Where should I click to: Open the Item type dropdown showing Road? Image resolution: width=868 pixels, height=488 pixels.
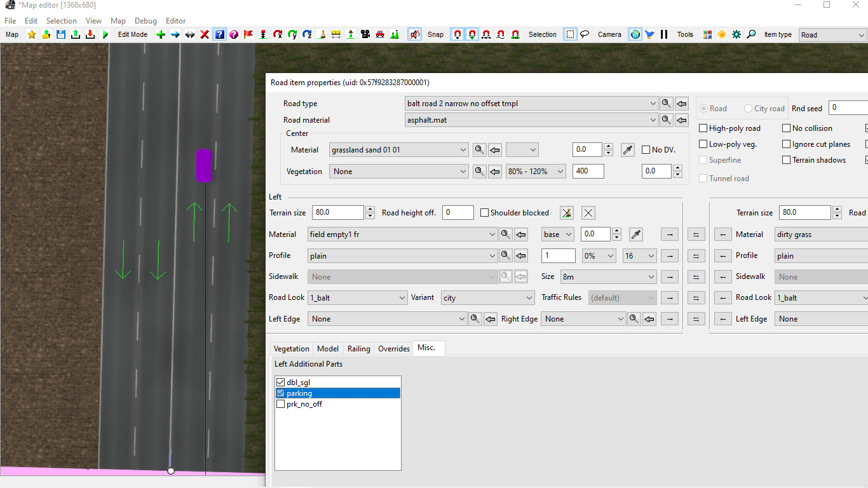click(x=832, y=35)
